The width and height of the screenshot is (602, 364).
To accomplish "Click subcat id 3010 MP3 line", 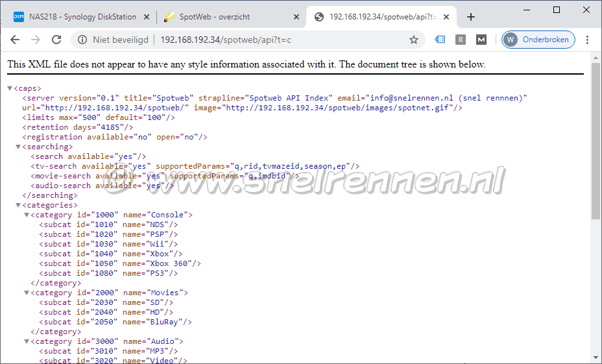I will pos(108,351).
